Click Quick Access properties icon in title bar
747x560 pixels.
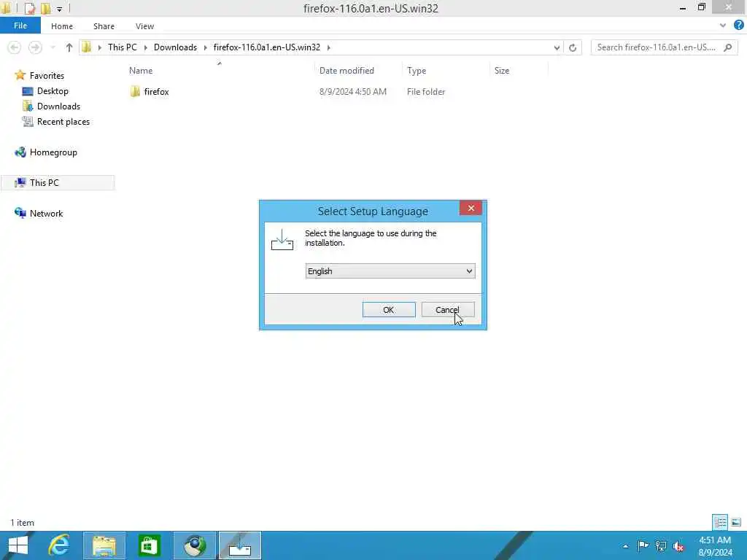pos(29,8)
